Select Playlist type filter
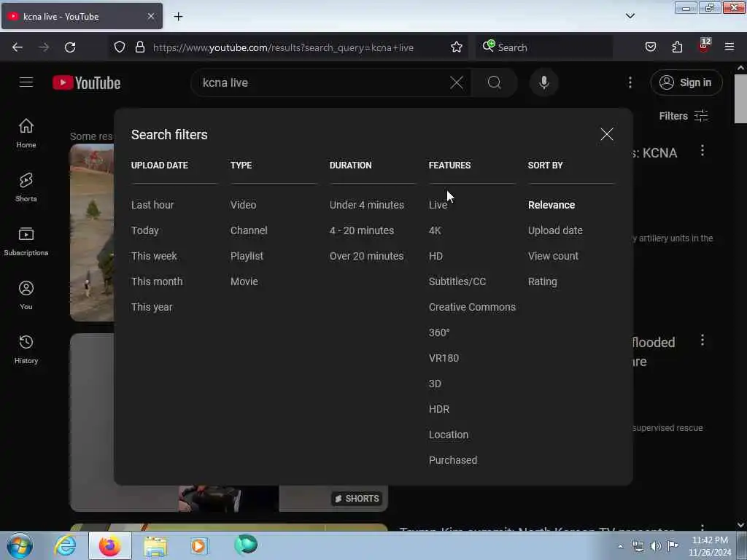This screenshot has height=560, width=747. coord(247,256)
